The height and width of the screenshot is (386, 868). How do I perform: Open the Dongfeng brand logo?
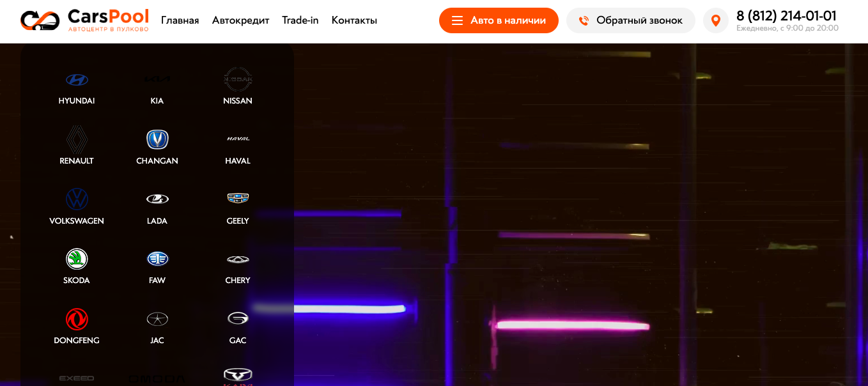pyautogui.click(x=77, y=319)
